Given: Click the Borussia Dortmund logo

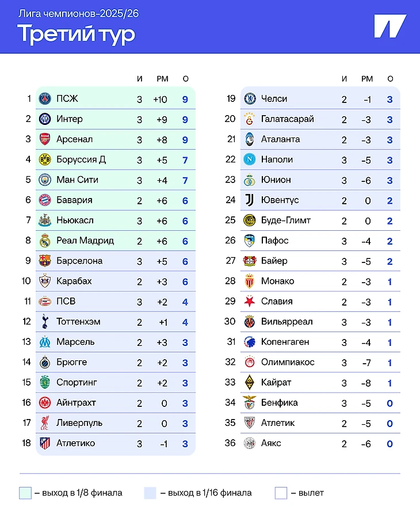Looking at the screenshot, I should [45, 159].
